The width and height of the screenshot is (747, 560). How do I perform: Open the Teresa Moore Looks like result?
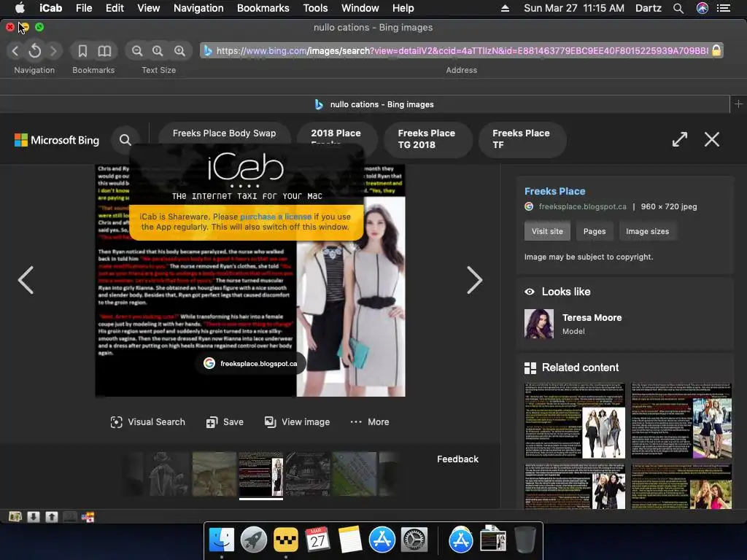(573, 324)
